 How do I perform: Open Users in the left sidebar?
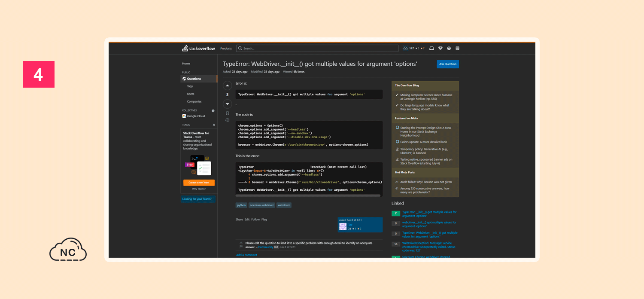pyautogui.click(x=191, y=94)
